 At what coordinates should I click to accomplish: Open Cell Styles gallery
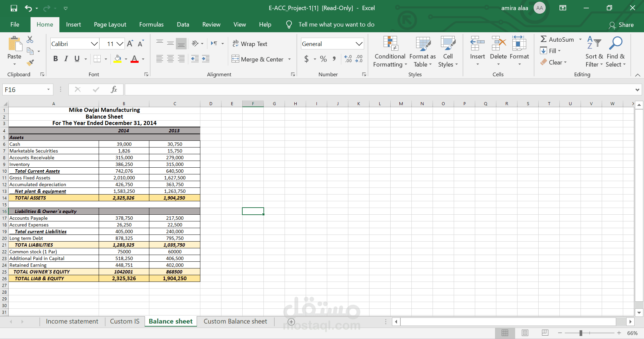click(x=448, y=51)
